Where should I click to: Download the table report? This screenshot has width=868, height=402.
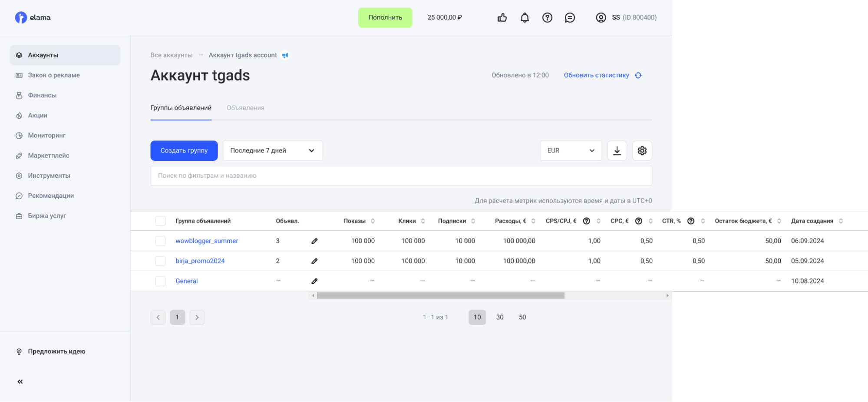point(617,150)
